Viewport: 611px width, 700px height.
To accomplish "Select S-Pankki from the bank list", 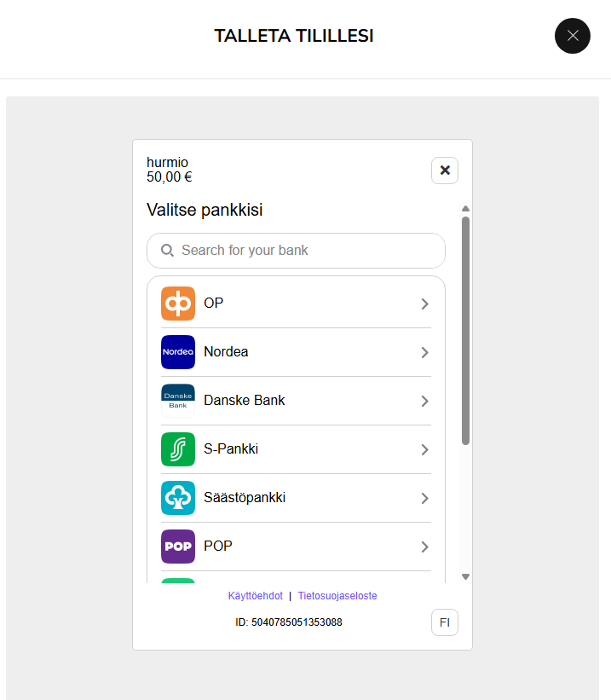I will pyautogui.click(x=231, y=449).
